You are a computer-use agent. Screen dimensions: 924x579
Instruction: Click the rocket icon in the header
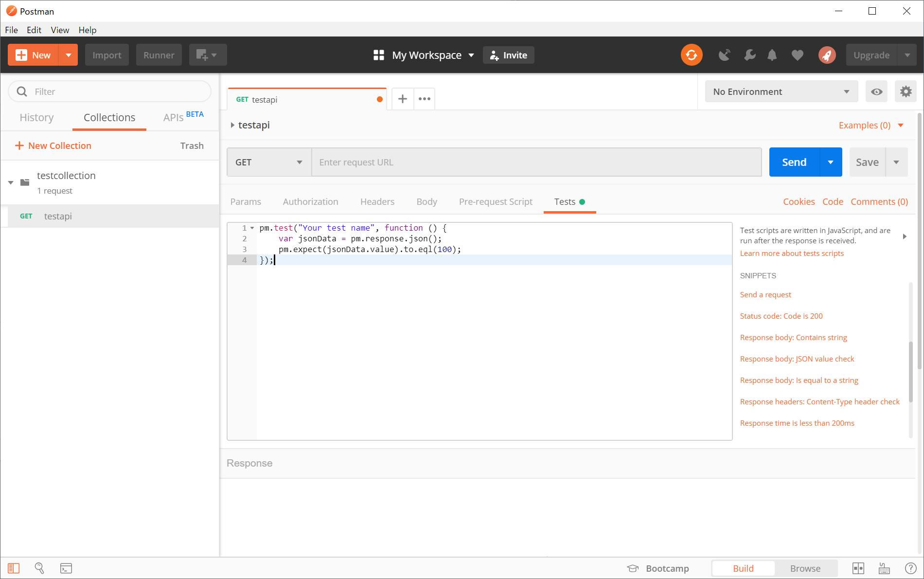[827, 54]
